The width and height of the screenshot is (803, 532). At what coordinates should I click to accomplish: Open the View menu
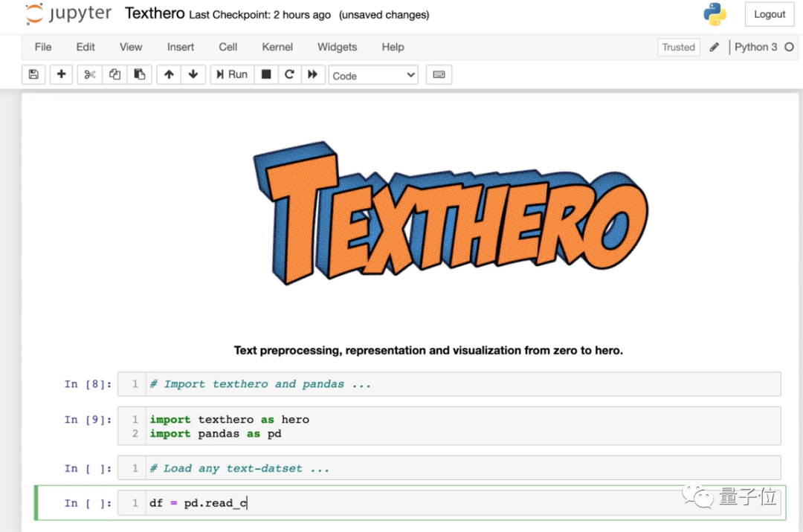pos(131,47)
